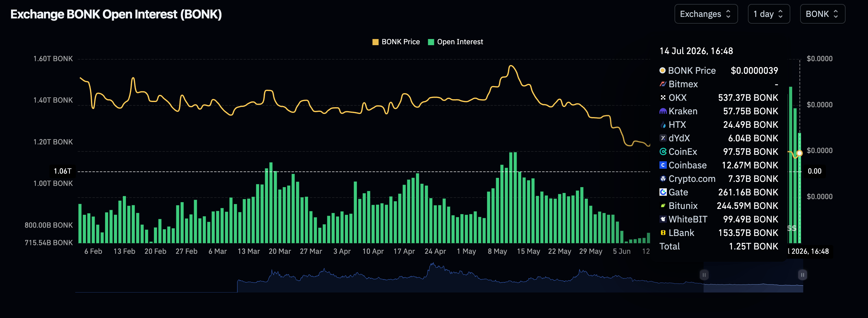Click the OKX exchange icon
Image resolution: width=868 pixels, height=318 pixels.
pos(663,97)
